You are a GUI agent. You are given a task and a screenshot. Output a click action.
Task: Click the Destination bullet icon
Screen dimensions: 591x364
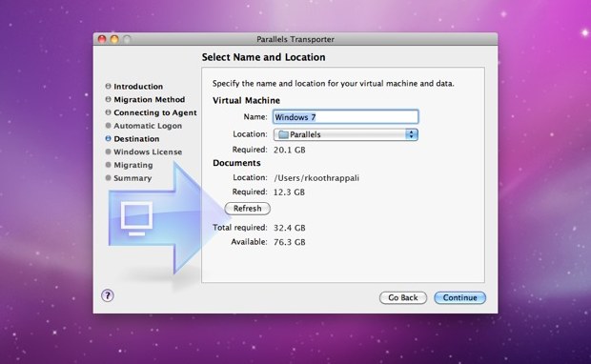108,138
